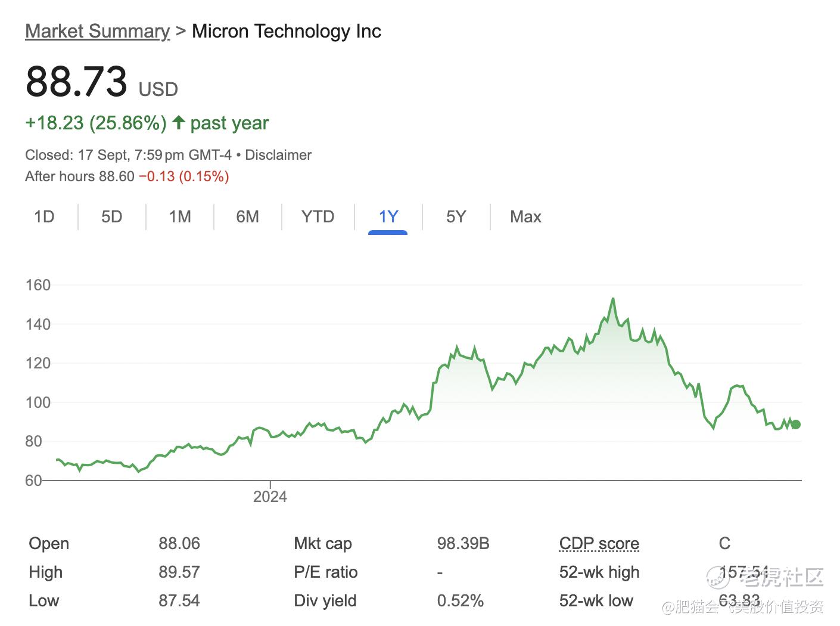Select the 1Y time range tab
The image size is (840, 626).
[388, 216]
